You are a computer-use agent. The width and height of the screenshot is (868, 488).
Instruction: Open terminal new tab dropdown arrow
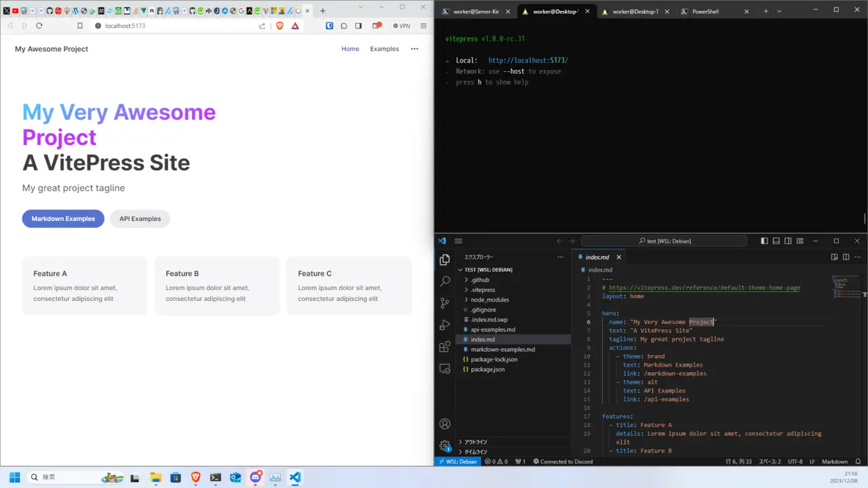point(779,11)
